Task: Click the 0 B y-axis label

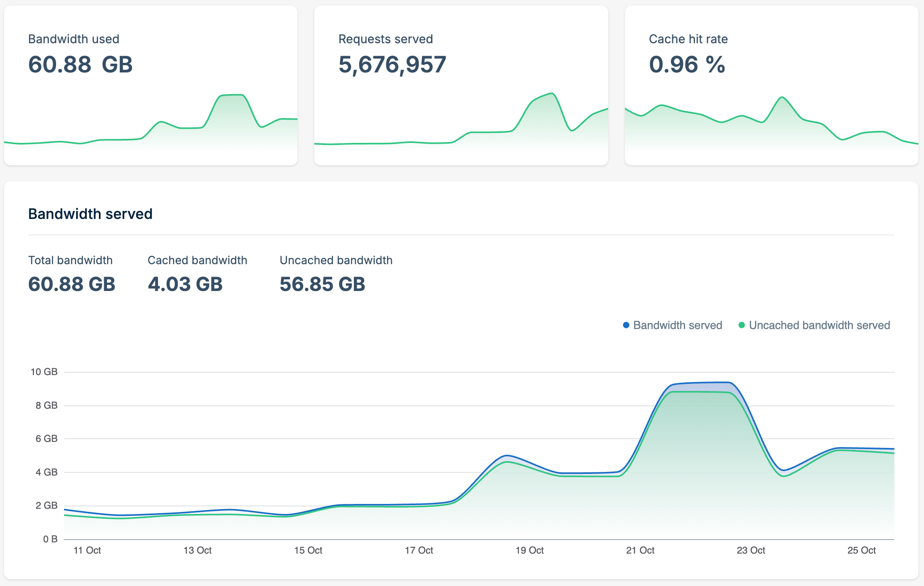Action: 50,539
